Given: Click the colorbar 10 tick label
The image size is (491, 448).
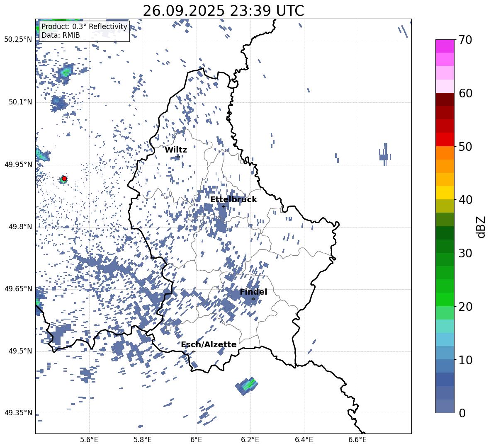Looking at the screenshot, I should pyautogui.click(x=465, y=360).
